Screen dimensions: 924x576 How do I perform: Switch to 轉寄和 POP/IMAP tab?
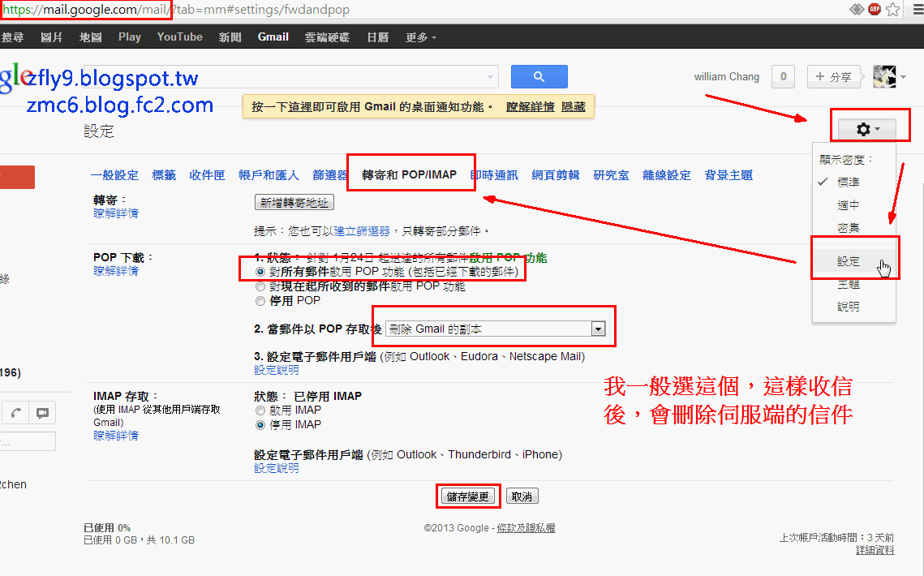point(410,175)
